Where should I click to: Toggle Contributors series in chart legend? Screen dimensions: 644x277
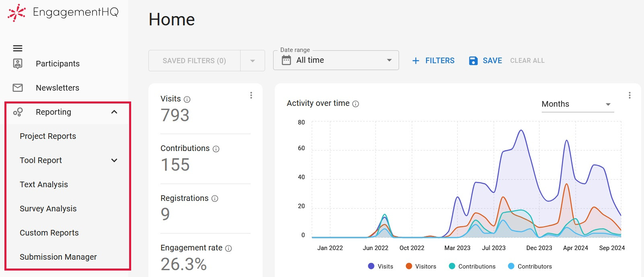tap(530, 266)
